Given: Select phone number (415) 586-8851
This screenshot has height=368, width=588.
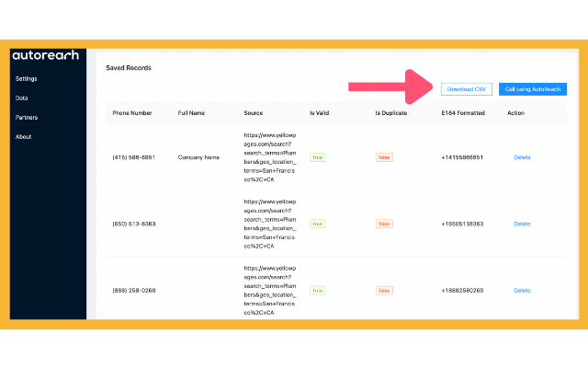Looking at the screenshot, I should tap(134, 157).
